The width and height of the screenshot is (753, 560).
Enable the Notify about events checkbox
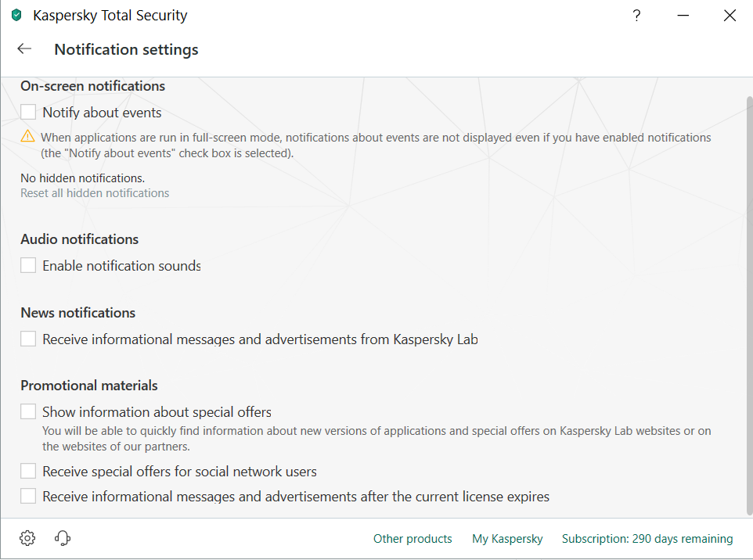(x=28, y=113)
